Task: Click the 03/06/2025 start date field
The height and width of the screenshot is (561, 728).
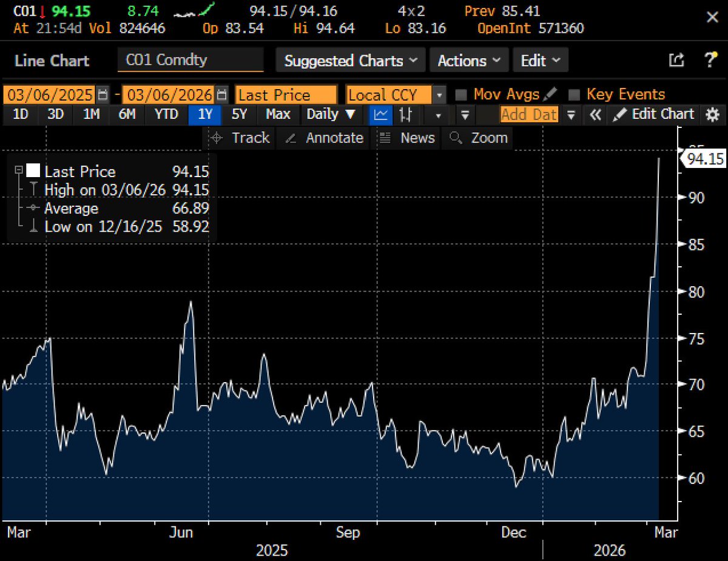Action: (x=50, y=95)
